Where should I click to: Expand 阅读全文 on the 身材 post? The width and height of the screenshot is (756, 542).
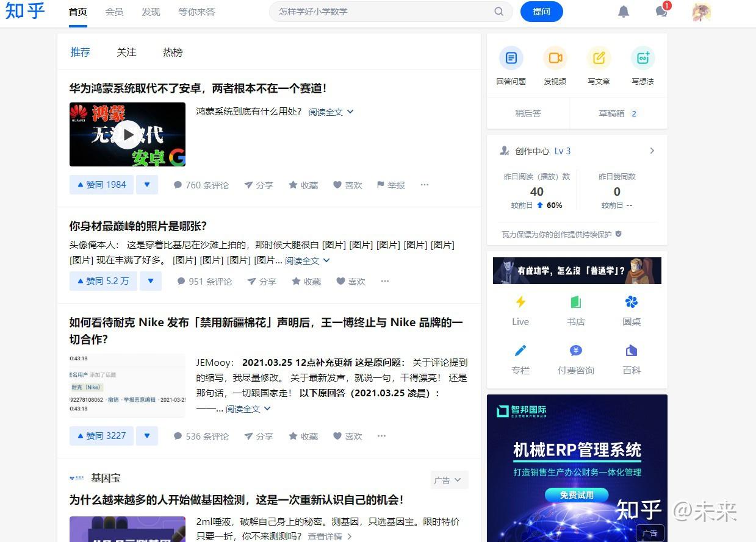pyautogui.click(x=308, y=260)
